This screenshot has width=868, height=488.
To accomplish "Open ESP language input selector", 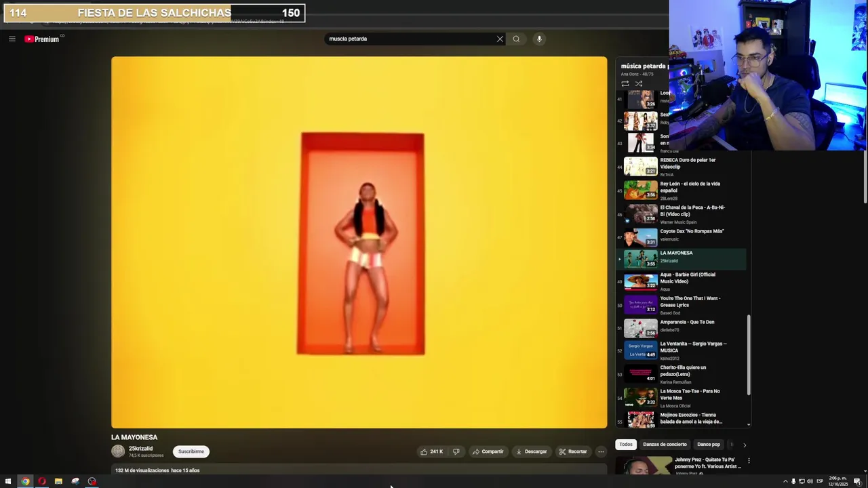I will point(820,481).
